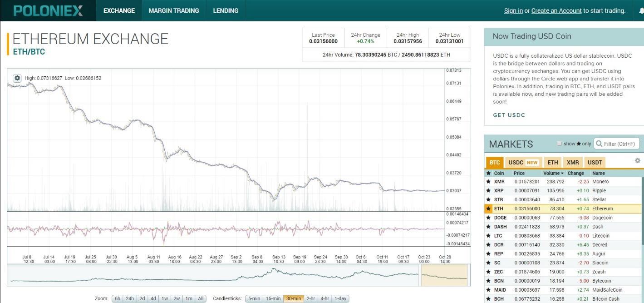The height and width of the screenshot is (303, 644).
Task: Toggle the favorite star for XRP
Action: [488, 191]
